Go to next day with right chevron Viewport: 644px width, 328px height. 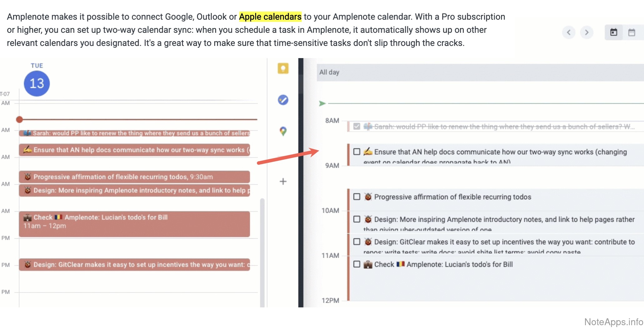[x=587, y=32]
